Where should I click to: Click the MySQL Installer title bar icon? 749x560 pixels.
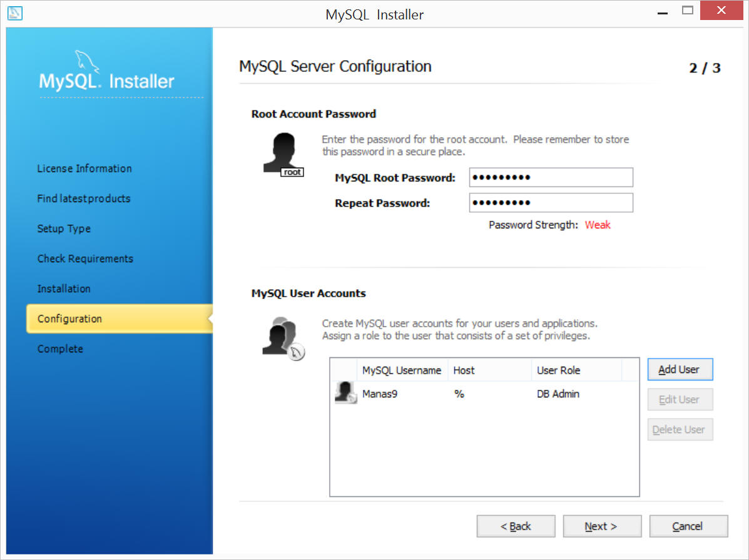click(x=15, y=13)
